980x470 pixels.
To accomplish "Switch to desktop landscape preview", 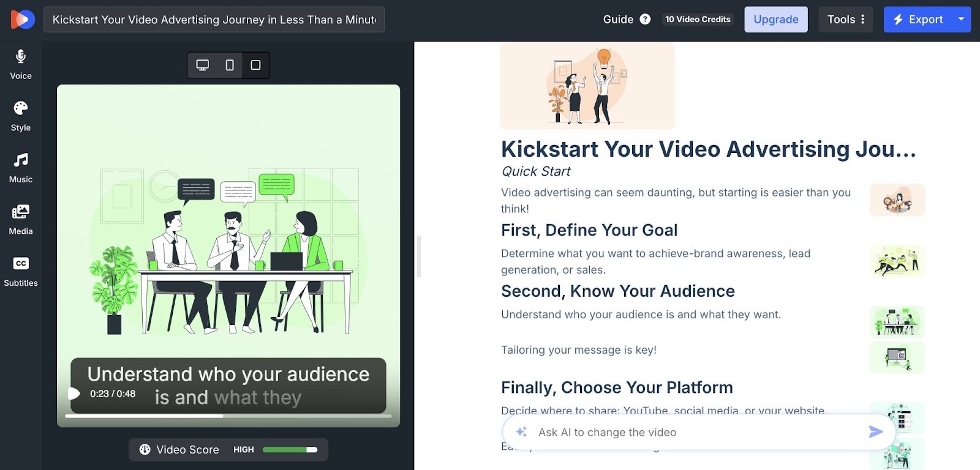I will pyautogui.click(x=203, y=65).
